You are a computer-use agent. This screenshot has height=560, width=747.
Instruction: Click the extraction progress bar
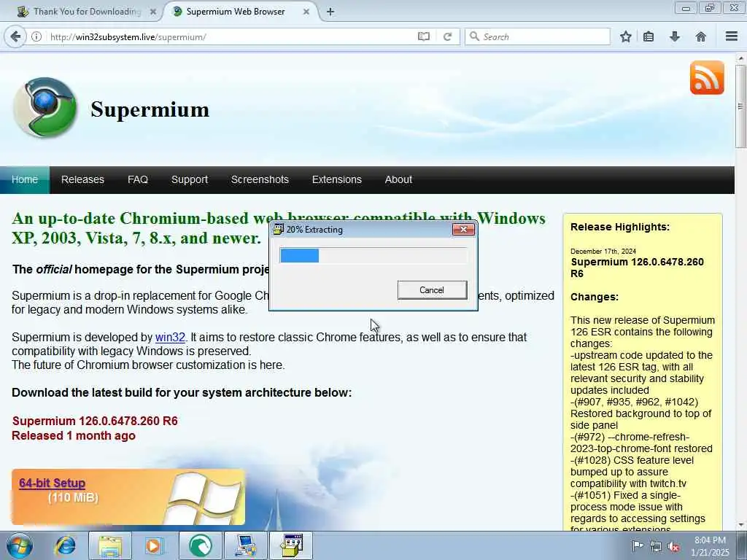tap(373, 255)
